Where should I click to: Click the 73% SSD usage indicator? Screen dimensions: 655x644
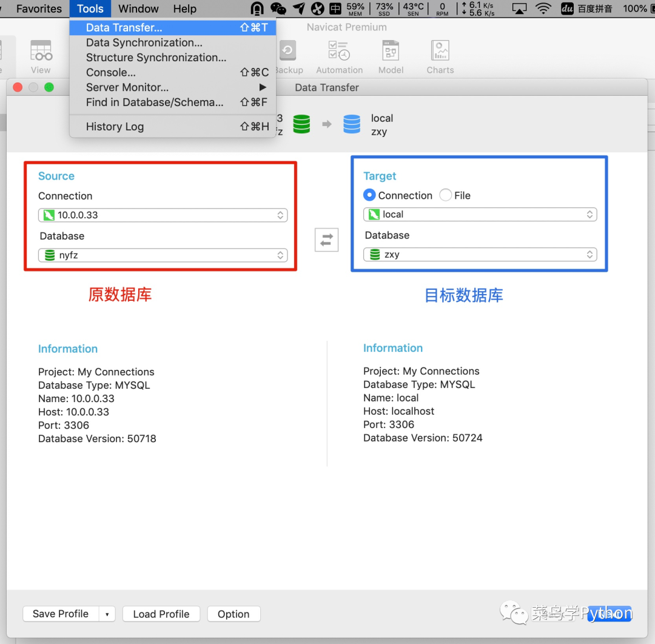coord(385,8)
